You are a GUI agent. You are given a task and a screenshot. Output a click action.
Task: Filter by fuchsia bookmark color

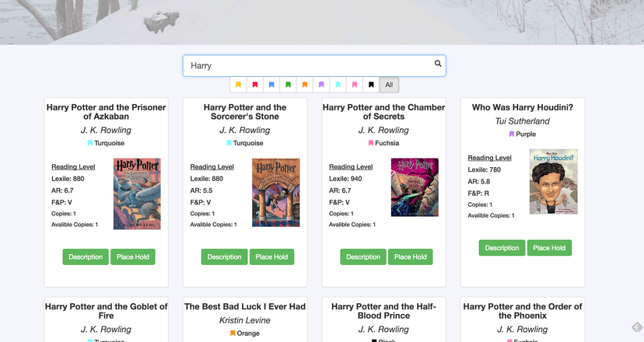[355, 85]
